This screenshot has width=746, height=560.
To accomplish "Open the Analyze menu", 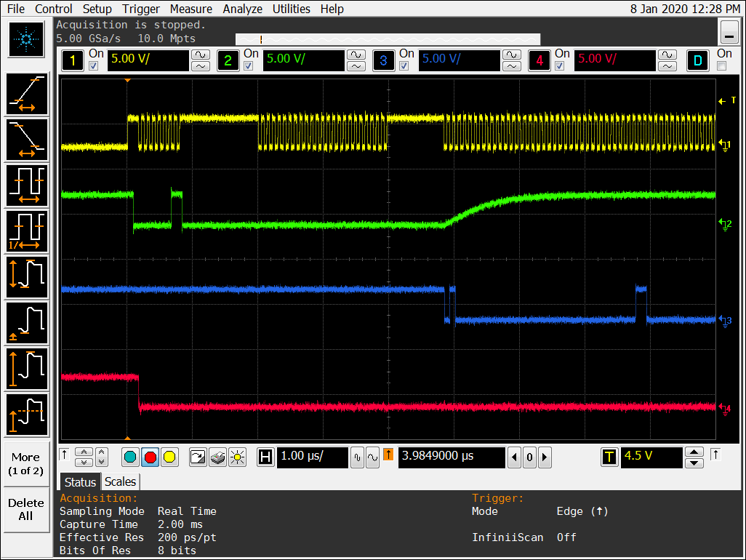I will 243,9.
